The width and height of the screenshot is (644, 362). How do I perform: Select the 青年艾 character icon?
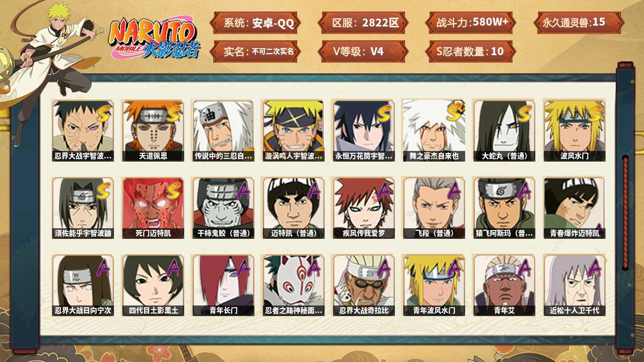[x=504, y=285]
